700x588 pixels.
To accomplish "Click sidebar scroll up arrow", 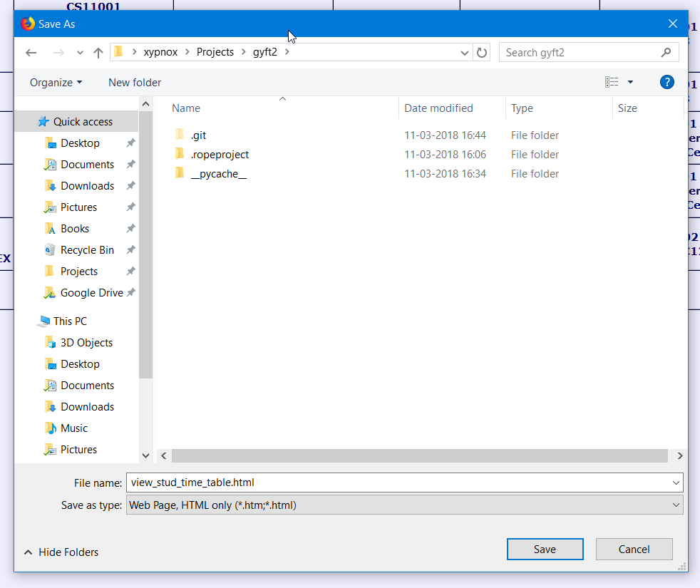I will [x=145, y=104].
